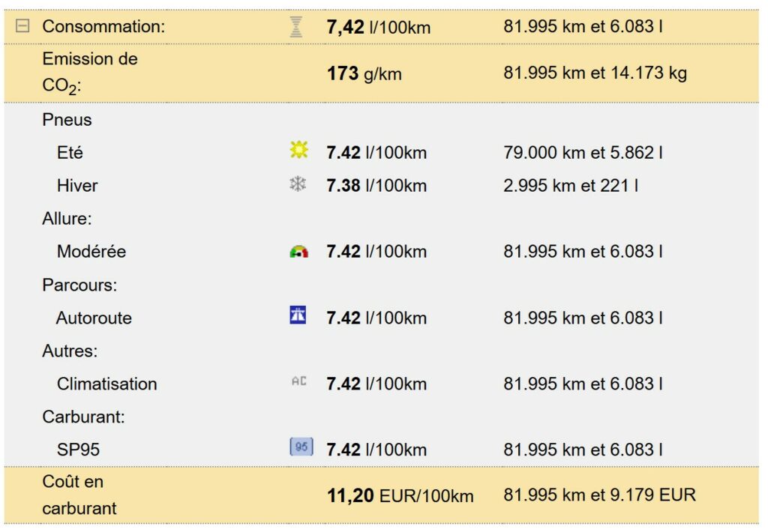This screenshot has width=768, height=532.
Task: Click the Eté tires row label
Action: click(70, 153)
